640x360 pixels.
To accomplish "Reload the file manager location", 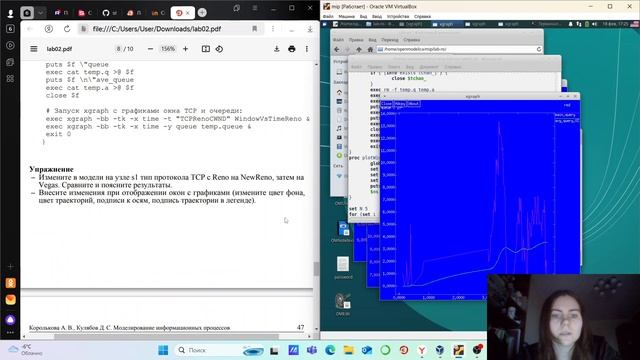I will 539,49.
